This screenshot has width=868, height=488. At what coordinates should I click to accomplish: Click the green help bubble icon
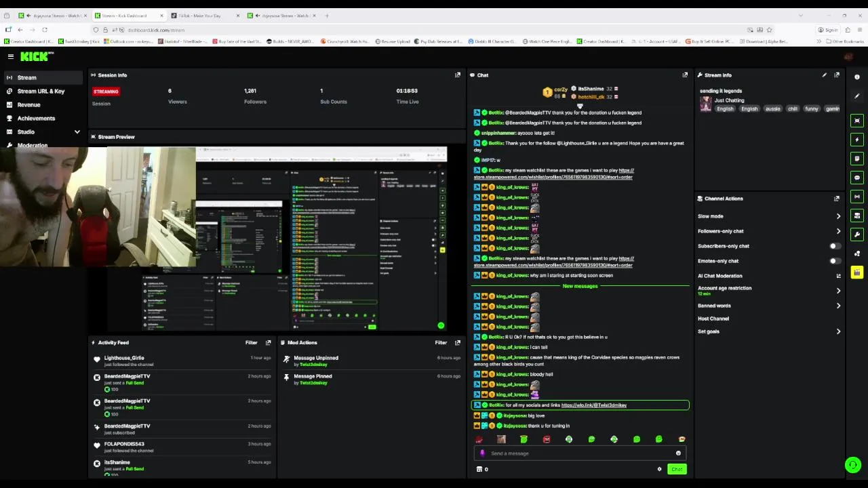pyautogui.click(x=853, y=465)
